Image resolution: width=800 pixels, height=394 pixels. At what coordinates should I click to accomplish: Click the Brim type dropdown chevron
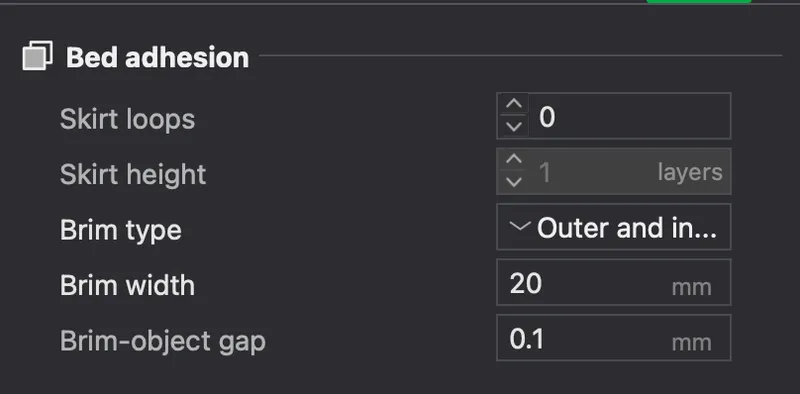(x=520, y=226)
